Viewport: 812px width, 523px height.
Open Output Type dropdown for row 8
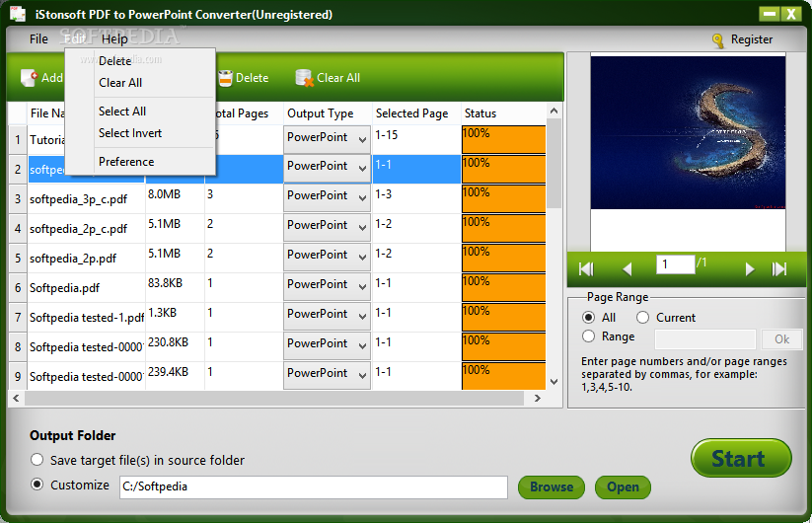(x=327, y=344)
